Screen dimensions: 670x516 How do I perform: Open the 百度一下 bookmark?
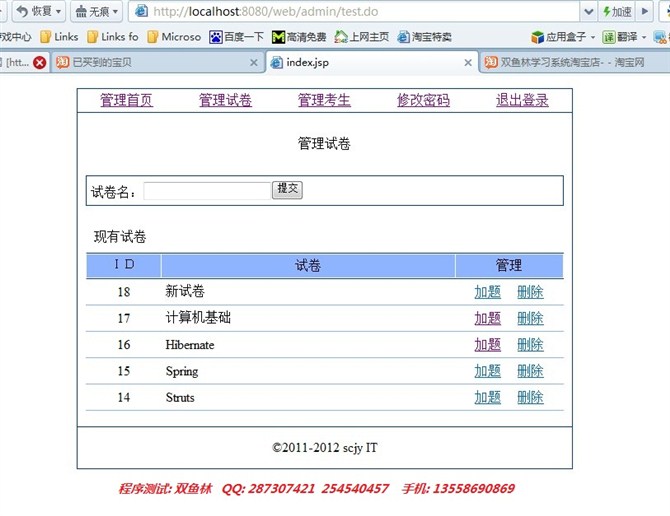(236, 37)
